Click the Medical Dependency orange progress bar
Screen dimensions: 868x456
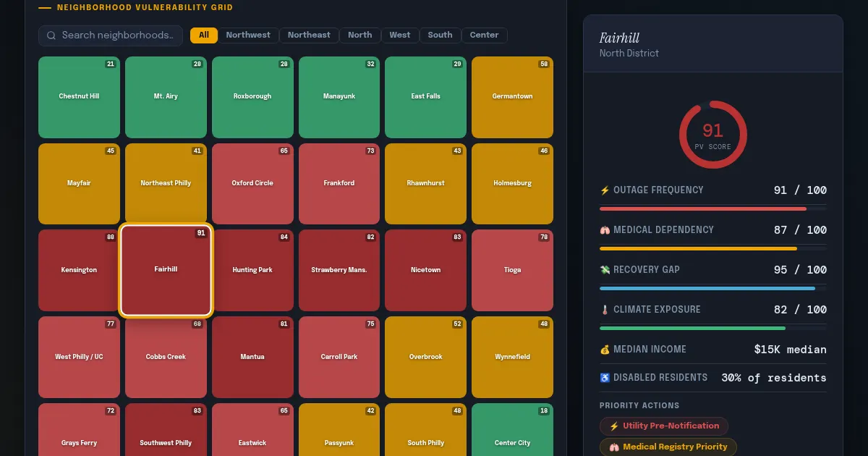(x=699, y=248)
